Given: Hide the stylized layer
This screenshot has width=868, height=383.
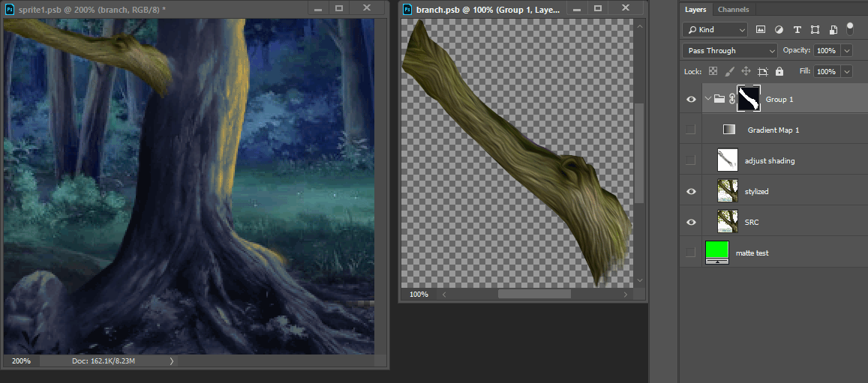Looking at the screenshot, I should tap(691, 191).
